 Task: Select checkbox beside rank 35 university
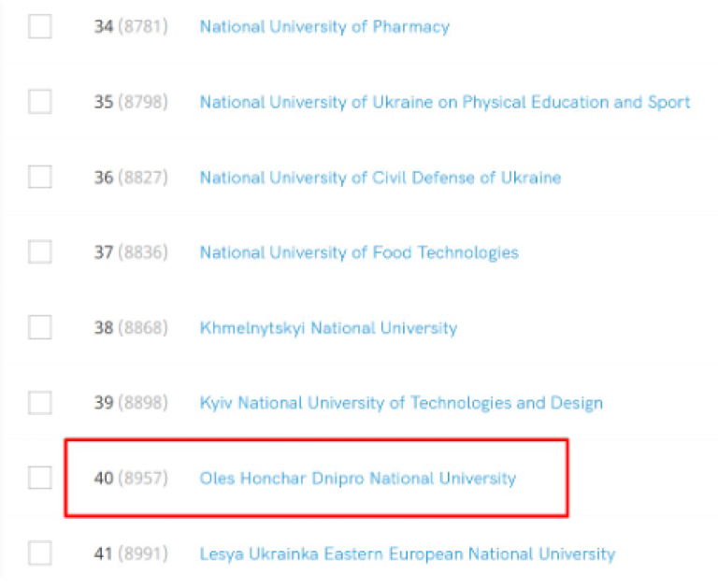(x=40, y=102)
